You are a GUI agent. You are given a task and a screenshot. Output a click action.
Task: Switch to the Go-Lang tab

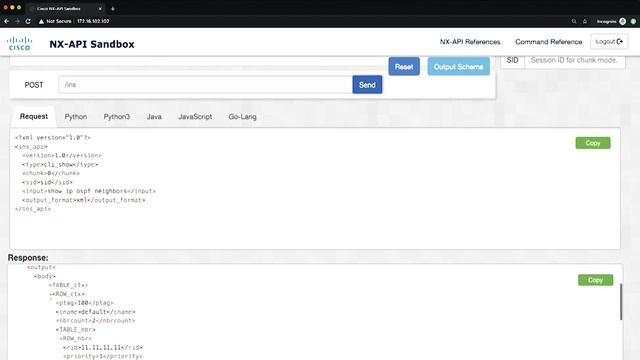(242, 117)
